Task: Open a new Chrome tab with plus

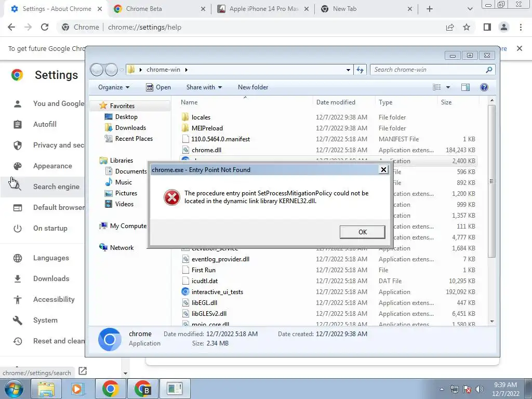Action: coord(430,9)
